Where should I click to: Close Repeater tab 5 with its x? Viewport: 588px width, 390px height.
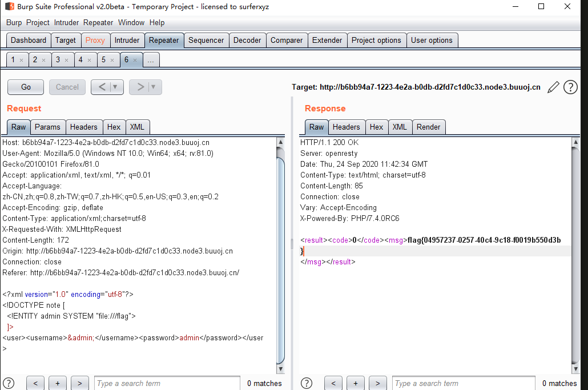(112, 60)
